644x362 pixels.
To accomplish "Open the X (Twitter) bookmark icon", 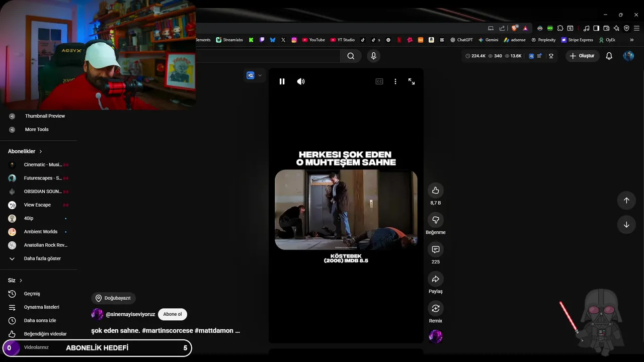I will 283,40.
